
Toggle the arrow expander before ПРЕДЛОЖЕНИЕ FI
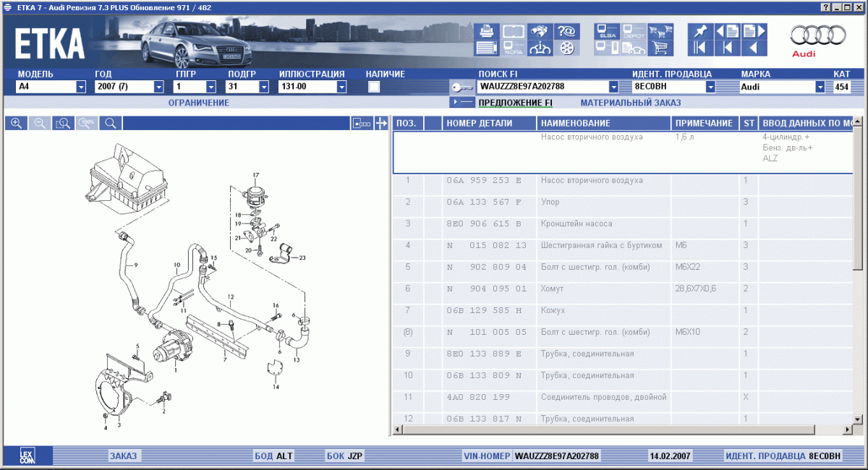click(461, 103)
